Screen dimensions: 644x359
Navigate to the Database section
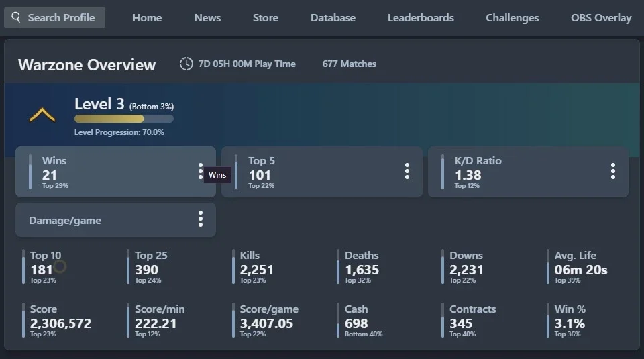(333, 18)
